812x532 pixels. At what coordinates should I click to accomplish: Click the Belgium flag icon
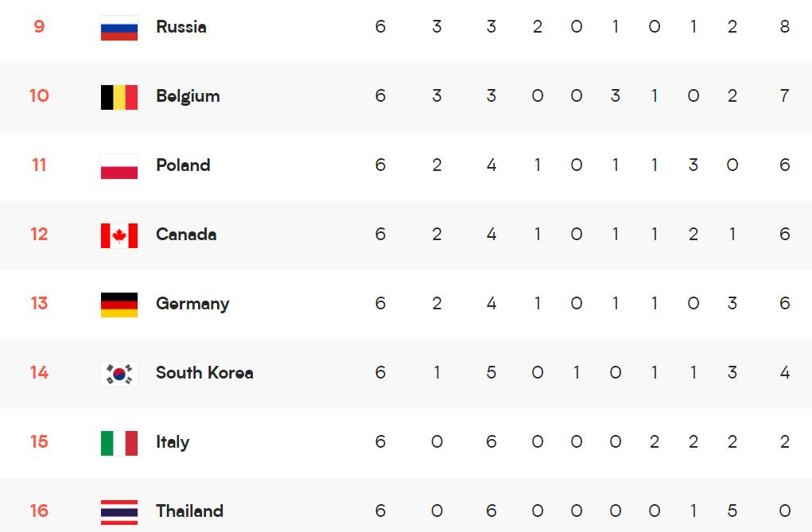point(119,97)
